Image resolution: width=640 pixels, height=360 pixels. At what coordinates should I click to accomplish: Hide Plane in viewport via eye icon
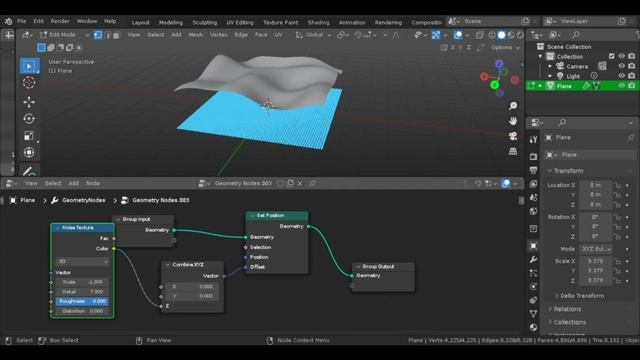(621, 86)
